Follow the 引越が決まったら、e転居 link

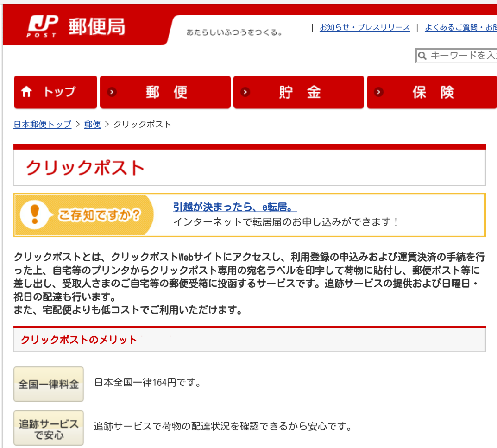click(x=234, y=207)
